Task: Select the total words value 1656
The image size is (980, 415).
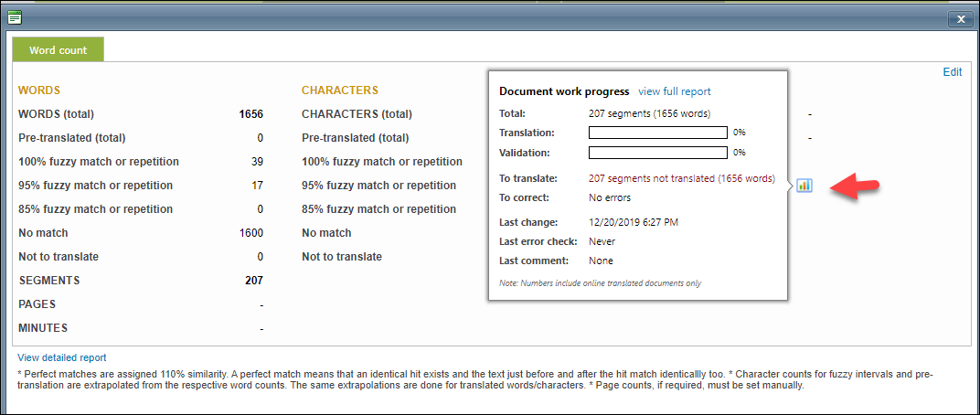Action: 250,114
